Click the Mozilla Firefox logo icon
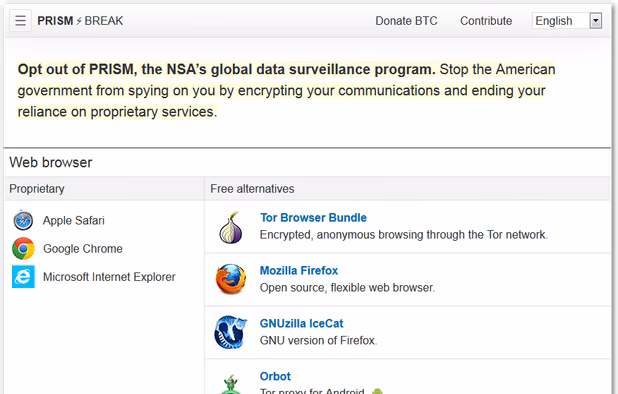This screenshot has height=394, width=618. (x=231, y=279)
